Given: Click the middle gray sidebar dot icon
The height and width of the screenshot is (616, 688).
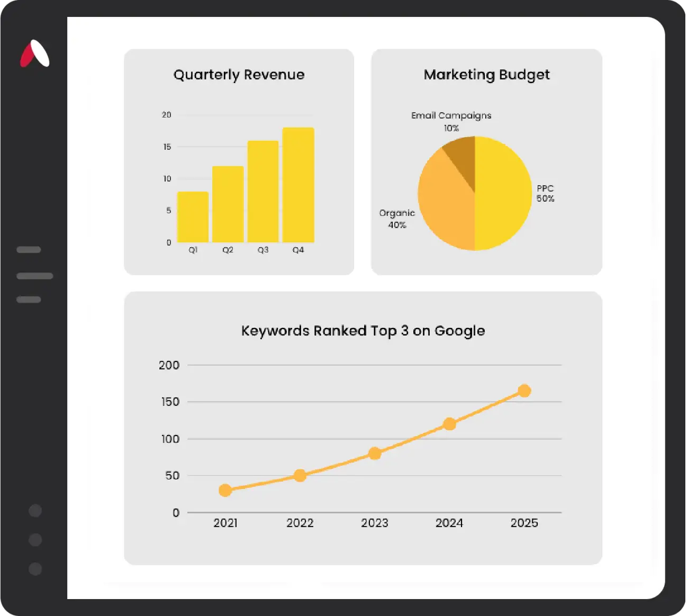Looking at the screenshot, I should pyautogui.click(x=35, y=540).
